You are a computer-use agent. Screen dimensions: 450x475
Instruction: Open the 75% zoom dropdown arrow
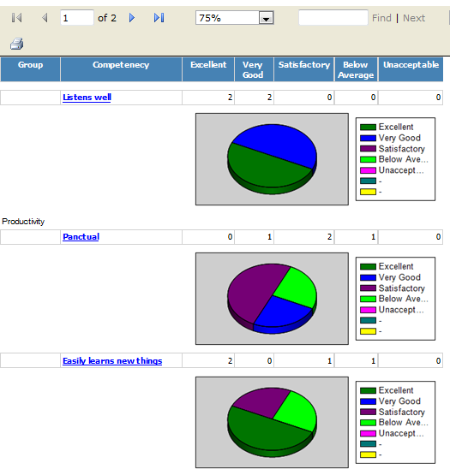(266, 18)
